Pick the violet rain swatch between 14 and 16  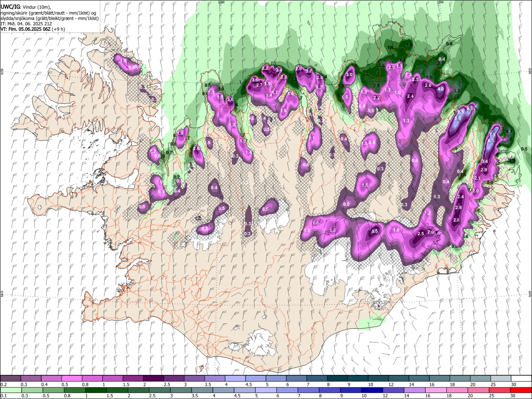click(x=414, y=390)
